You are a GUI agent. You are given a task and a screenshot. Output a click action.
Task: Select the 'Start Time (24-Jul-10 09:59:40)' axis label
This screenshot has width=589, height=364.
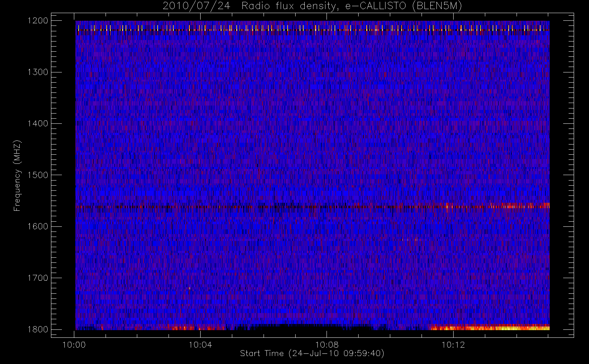[312, 353]
